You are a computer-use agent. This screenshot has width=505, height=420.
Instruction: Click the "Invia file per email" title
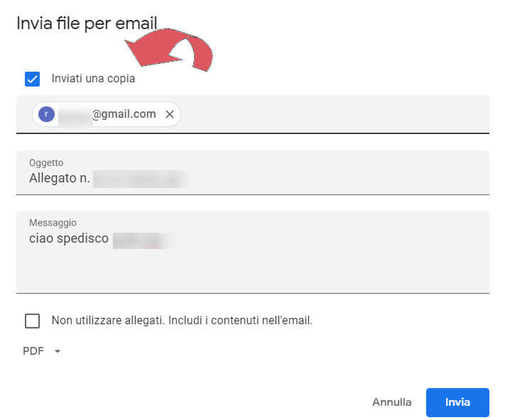(x=86, y=23)
